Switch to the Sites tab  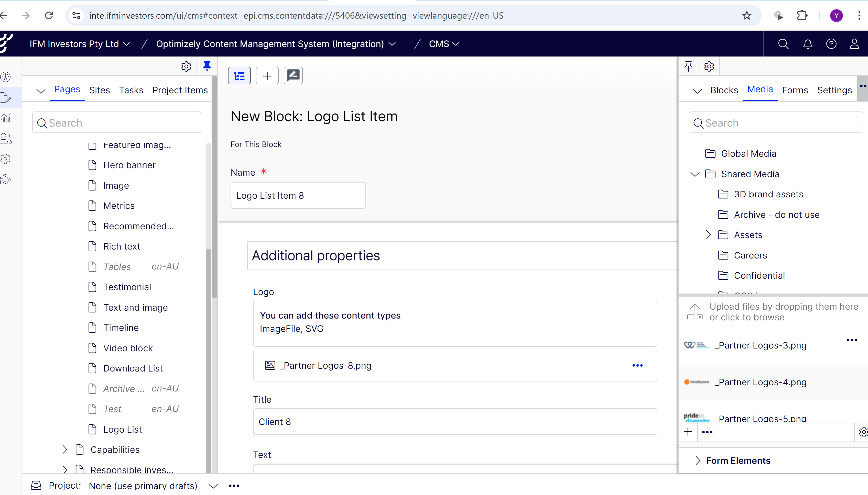tap(99, 90)
